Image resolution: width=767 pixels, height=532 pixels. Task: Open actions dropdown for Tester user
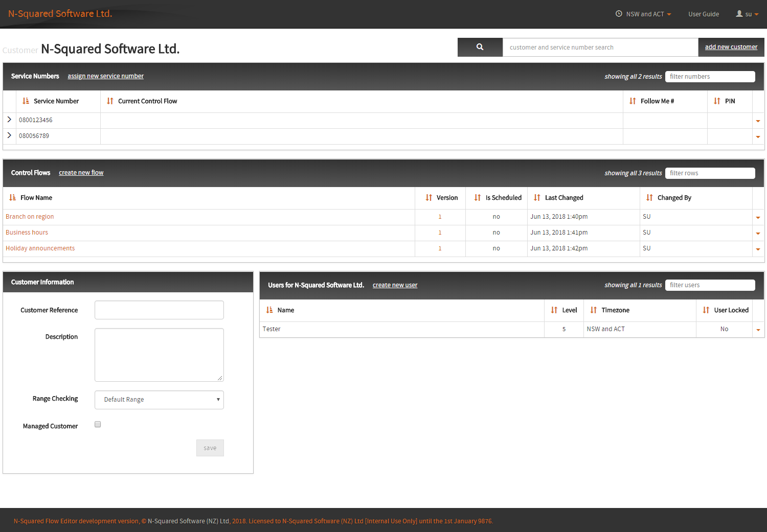coord(758,330)
